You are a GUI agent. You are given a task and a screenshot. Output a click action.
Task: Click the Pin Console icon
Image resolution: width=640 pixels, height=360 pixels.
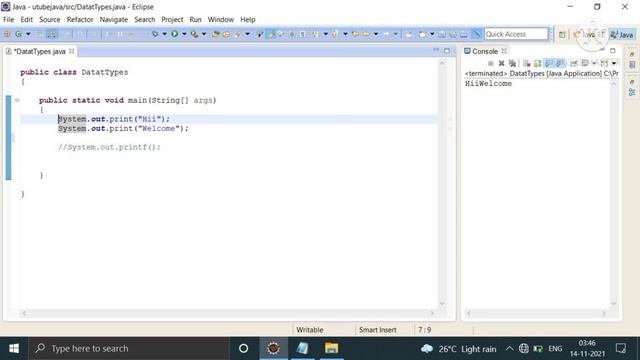(573, 63)
